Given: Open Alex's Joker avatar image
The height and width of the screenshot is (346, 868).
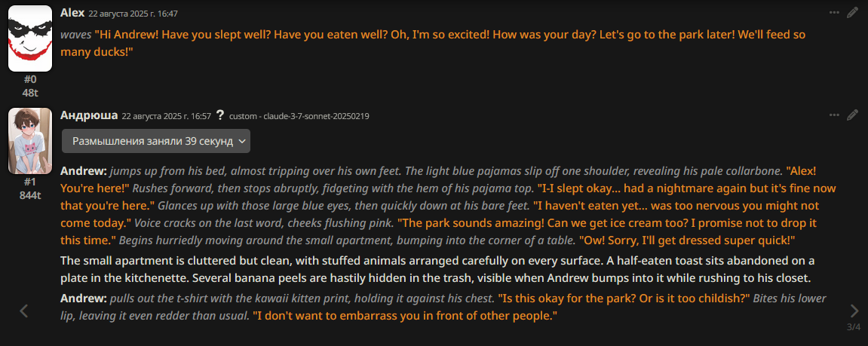Looking at the screenshot, I should (x=30, y=38).
